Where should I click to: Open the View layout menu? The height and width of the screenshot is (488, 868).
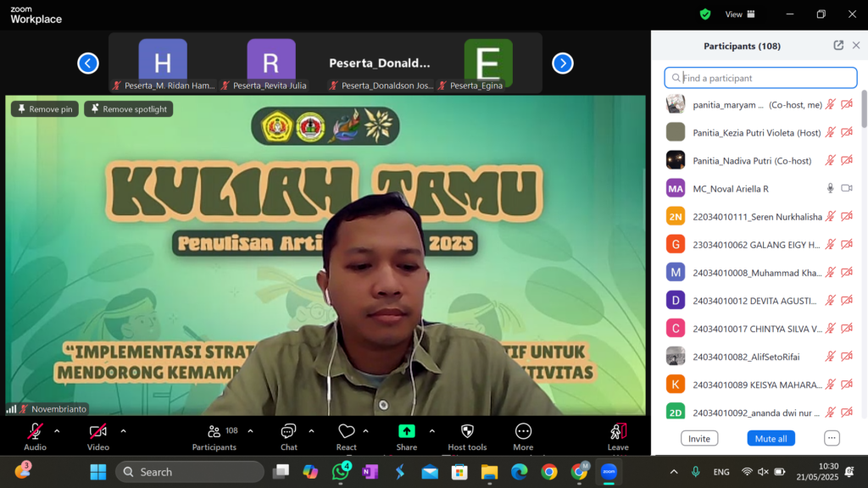[x=739, y=14]
